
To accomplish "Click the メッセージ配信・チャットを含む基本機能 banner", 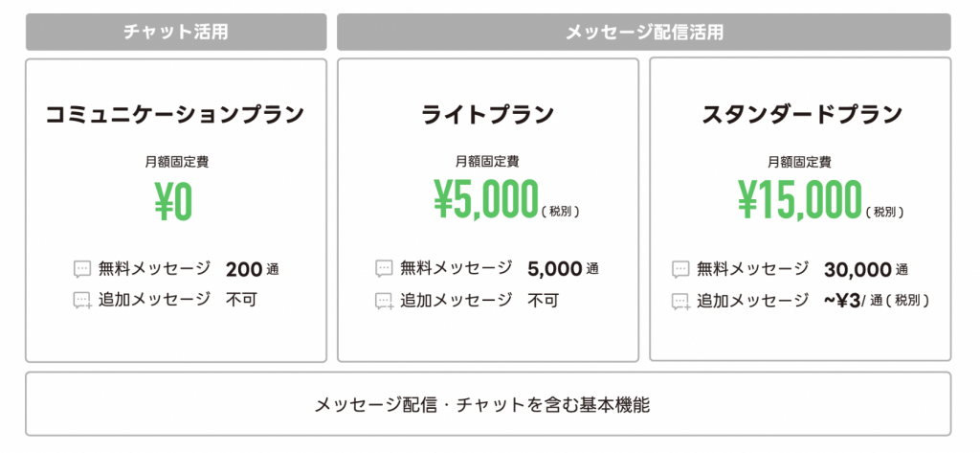I will point(488,404).
